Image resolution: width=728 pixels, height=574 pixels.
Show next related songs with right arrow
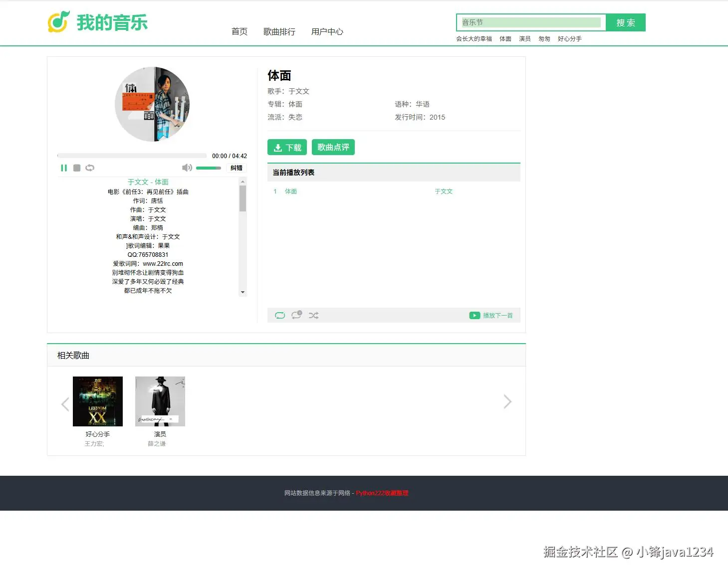tap(507, 401)
